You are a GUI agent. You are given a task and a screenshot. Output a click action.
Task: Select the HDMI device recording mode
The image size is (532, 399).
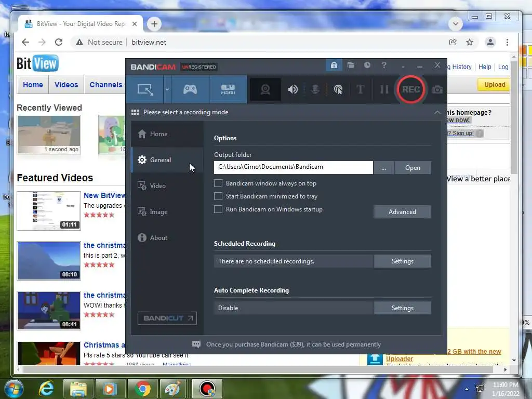[228, 89]
